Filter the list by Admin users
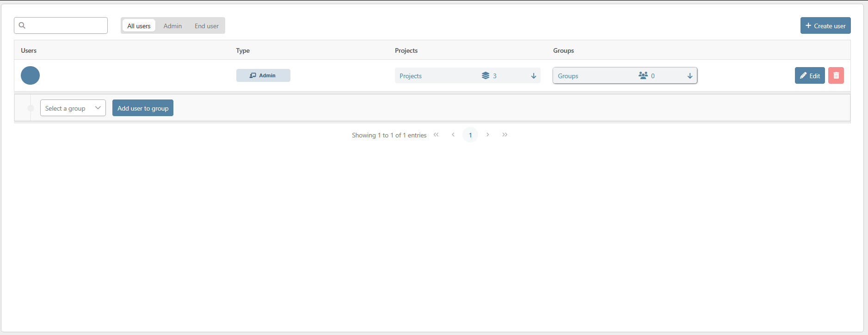The width and height of the screenshot is (868, 335). (x=172, y=26)
